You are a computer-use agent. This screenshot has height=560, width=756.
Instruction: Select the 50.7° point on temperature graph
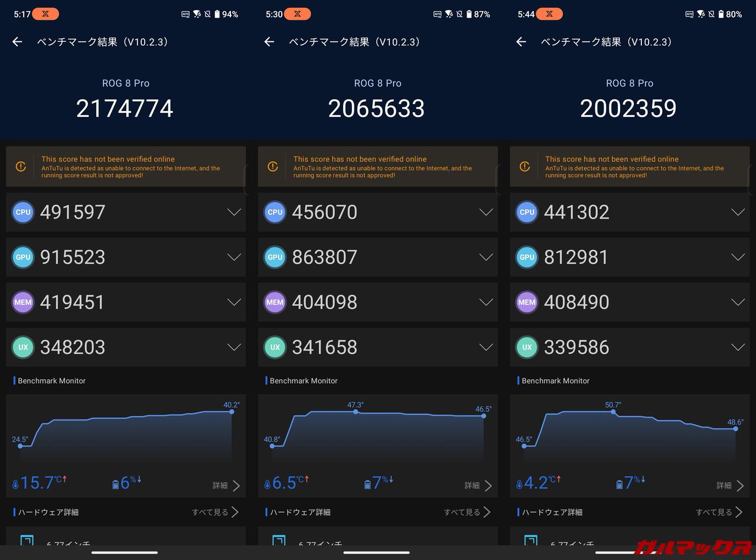(x=613, y=412)
